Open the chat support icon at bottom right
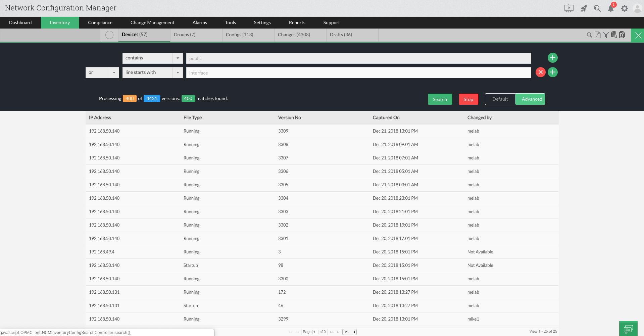Image resolution: width=644 pixels, height=336 pixels. [x=628, y=328]
